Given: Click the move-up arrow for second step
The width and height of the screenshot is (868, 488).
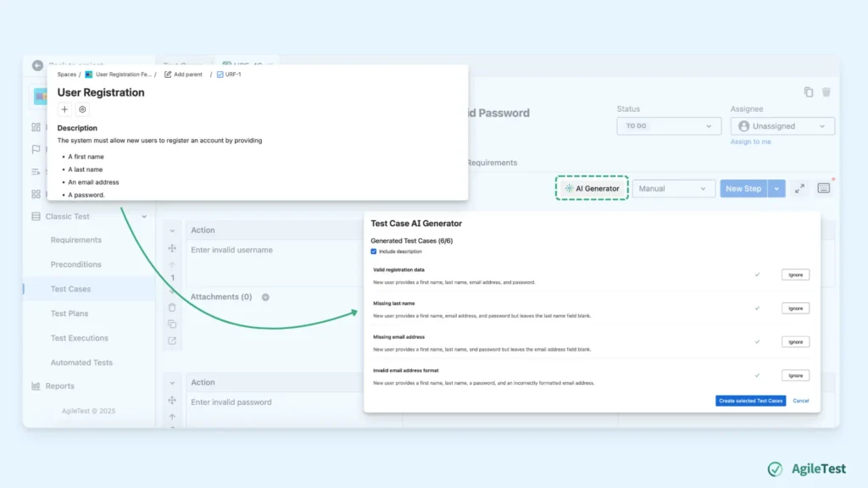Looking at the screenshot, I should click(x=172, y=417).
